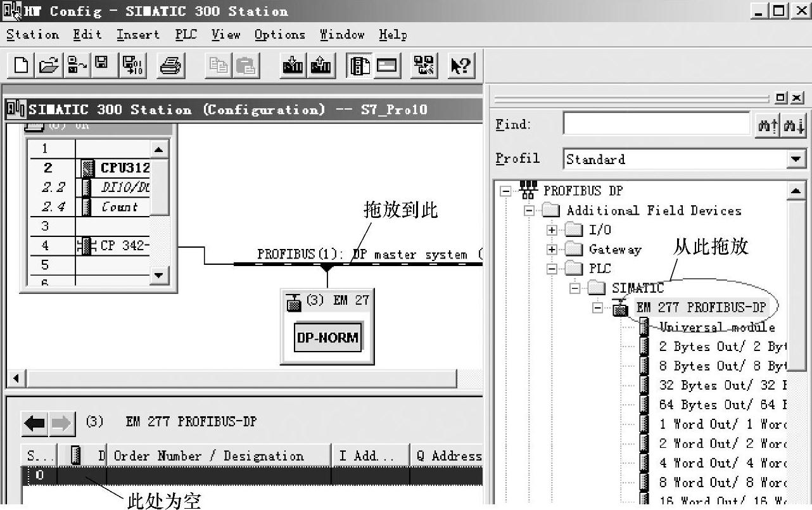The width and height of the screenshot is (812, 510).
Task: Click the context Help arrow icon
Action: point(461,65)
